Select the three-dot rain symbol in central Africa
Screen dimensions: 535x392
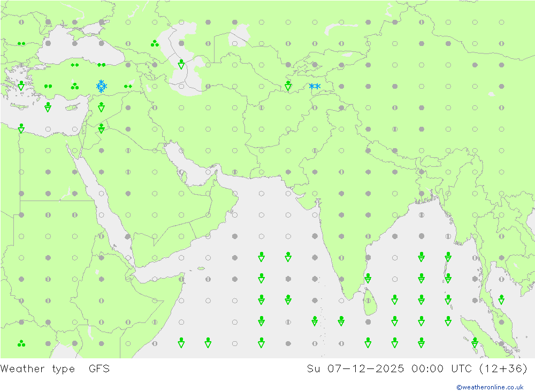pyautogui.click(x=21, y=343)
